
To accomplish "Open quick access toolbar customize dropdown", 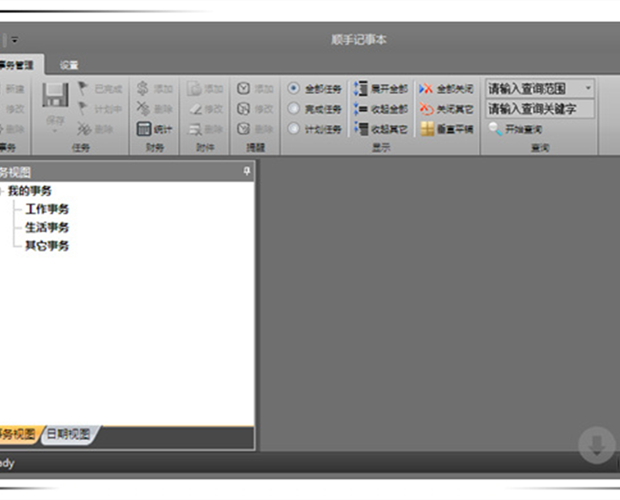I will [15, 40].
